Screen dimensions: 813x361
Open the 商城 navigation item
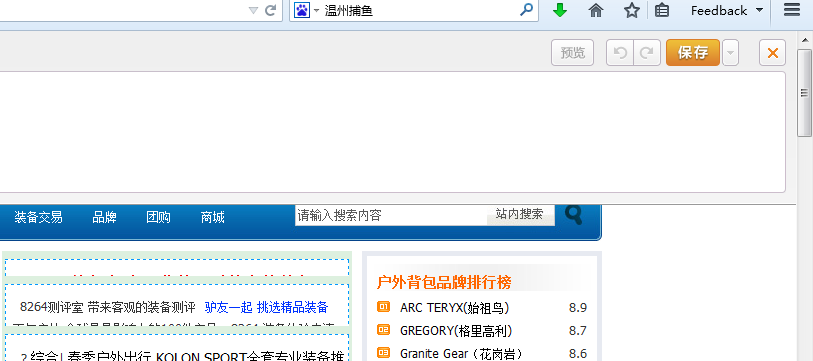point(213,217)
